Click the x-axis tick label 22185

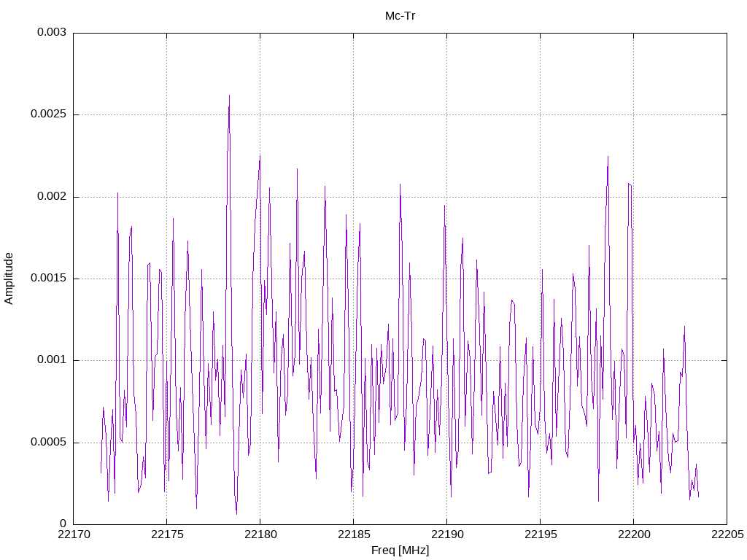point(354,534)
